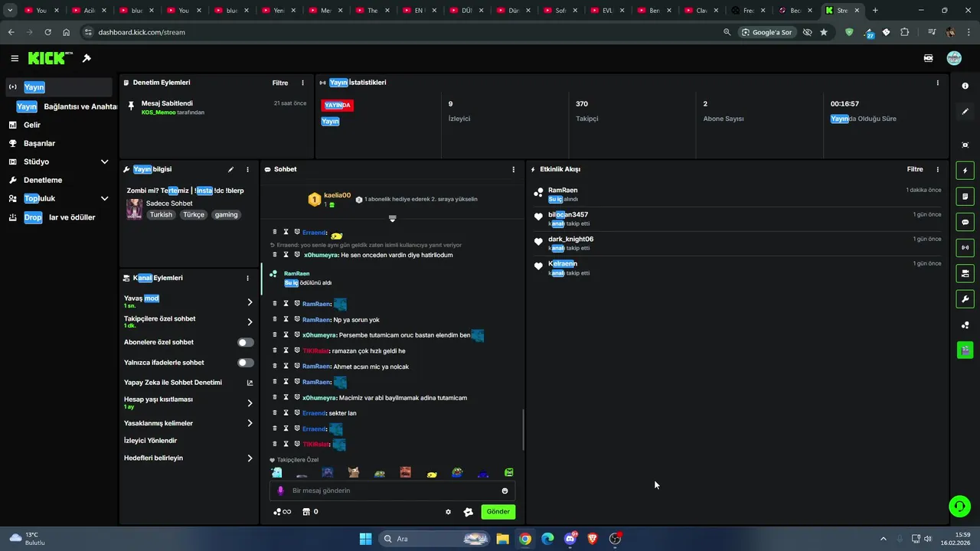
Task: Click the MX icon beside the profile avatar
Action: coord(929,58)
